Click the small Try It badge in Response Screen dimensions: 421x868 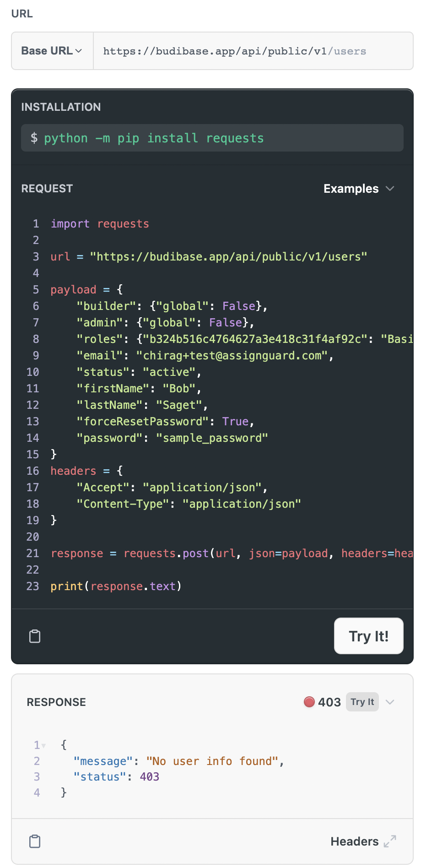(x=362, y=702)
